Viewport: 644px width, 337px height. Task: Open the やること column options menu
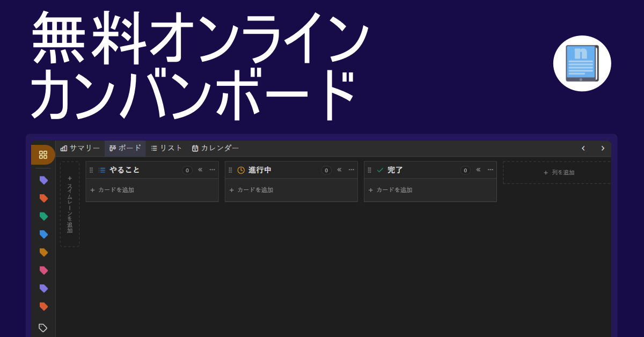click(213, 170)
